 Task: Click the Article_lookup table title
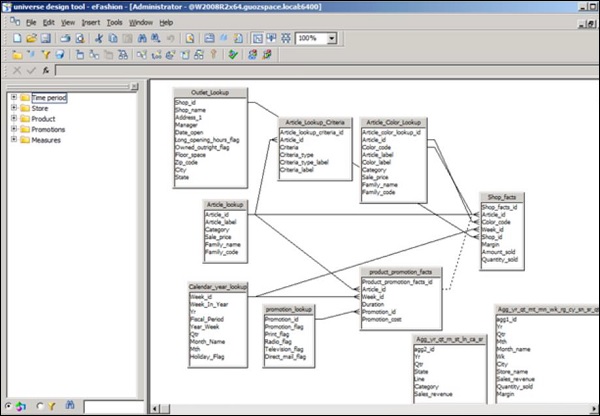tap(225, 205)
